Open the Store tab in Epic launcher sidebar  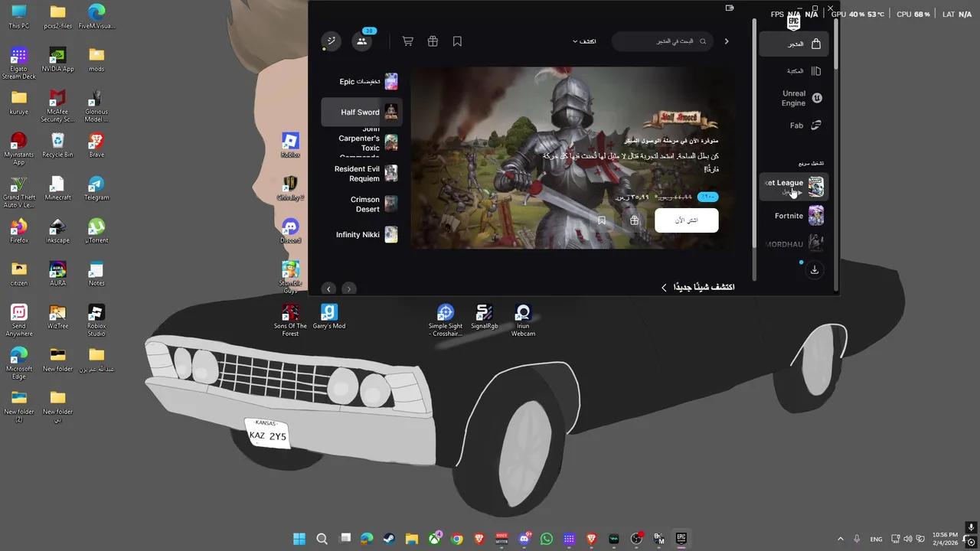[x=793, y=44]
